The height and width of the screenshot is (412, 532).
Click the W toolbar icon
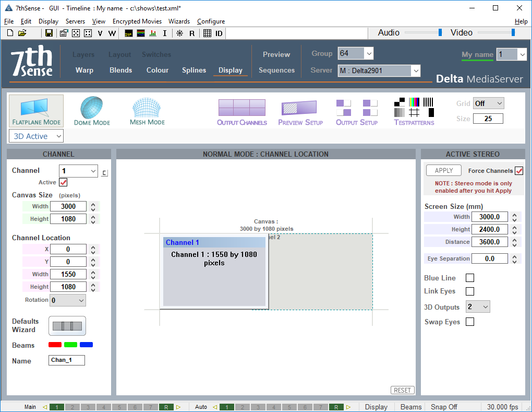pos(112,33)
